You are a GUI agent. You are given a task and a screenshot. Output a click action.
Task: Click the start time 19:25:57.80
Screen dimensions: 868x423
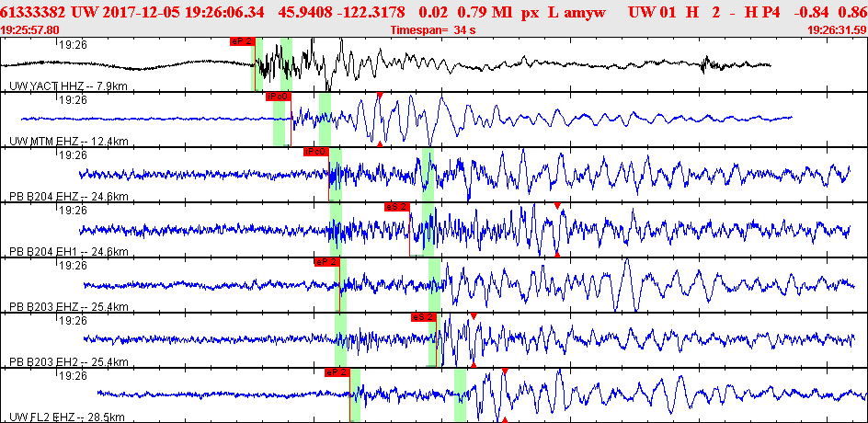tap(30, 30)
